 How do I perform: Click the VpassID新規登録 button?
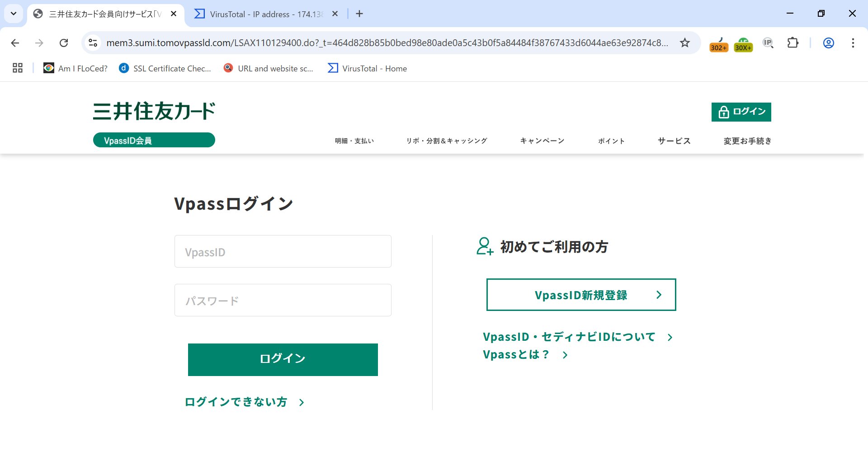[x=581, y=295]
